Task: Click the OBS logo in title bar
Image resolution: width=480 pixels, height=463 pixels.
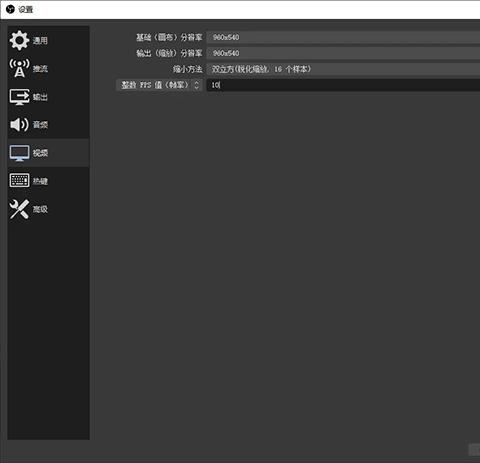Action: coord(10,9)
